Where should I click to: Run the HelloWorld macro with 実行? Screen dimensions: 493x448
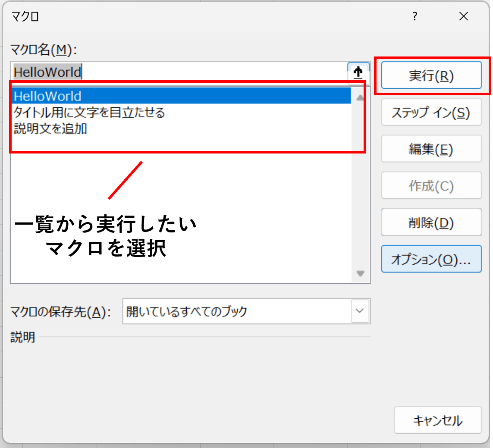[431, 75]
